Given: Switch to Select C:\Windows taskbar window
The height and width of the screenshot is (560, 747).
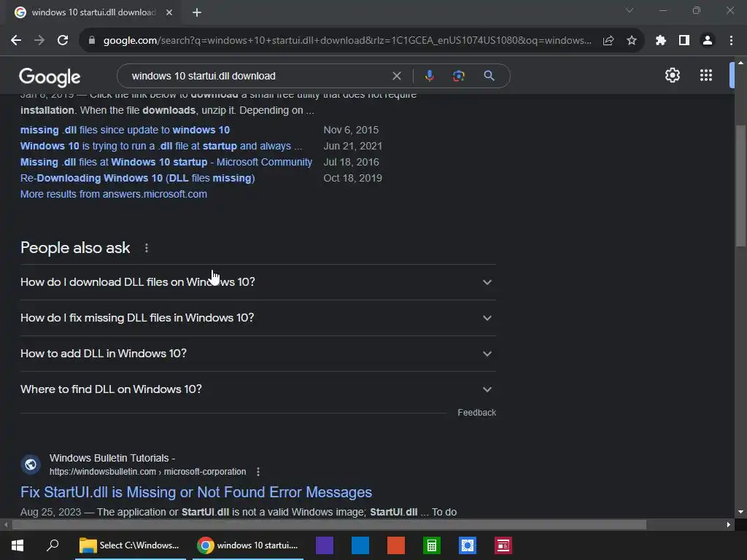Looking at the screenshot, I should pyautogui.click(x=130, y=545).
